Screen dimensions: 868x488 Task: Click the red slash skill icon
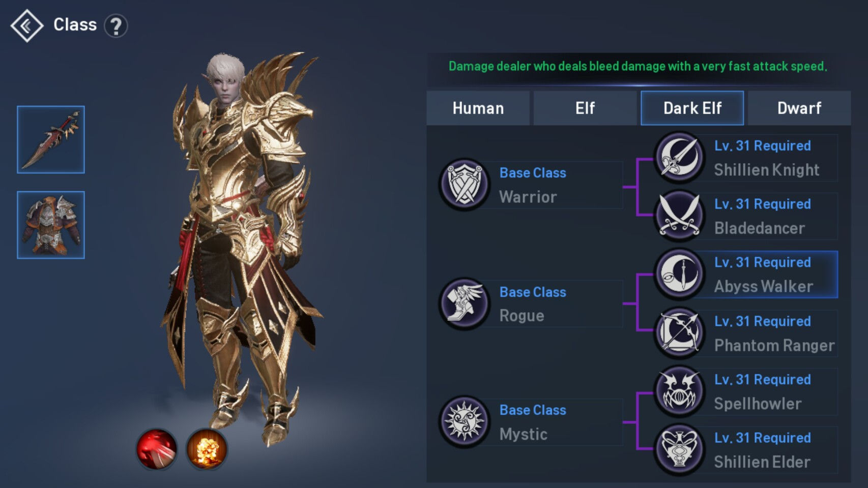pos(157,449)
